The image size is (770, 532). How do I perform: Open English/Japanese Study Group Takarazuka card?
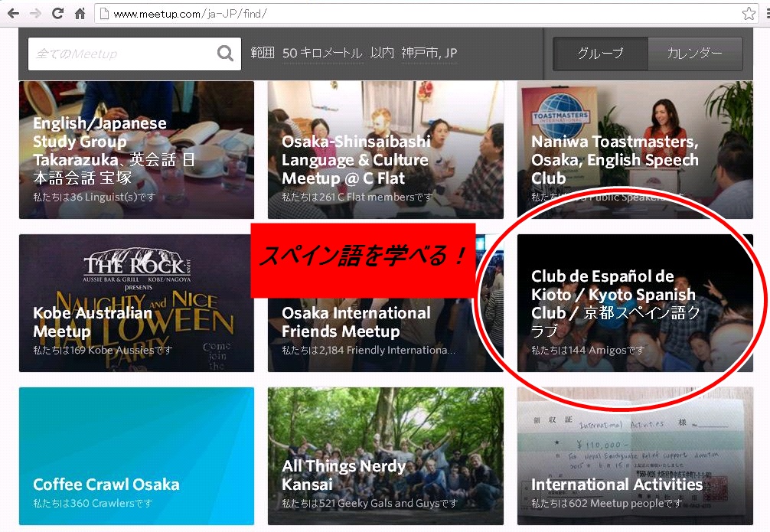(136, 150)
